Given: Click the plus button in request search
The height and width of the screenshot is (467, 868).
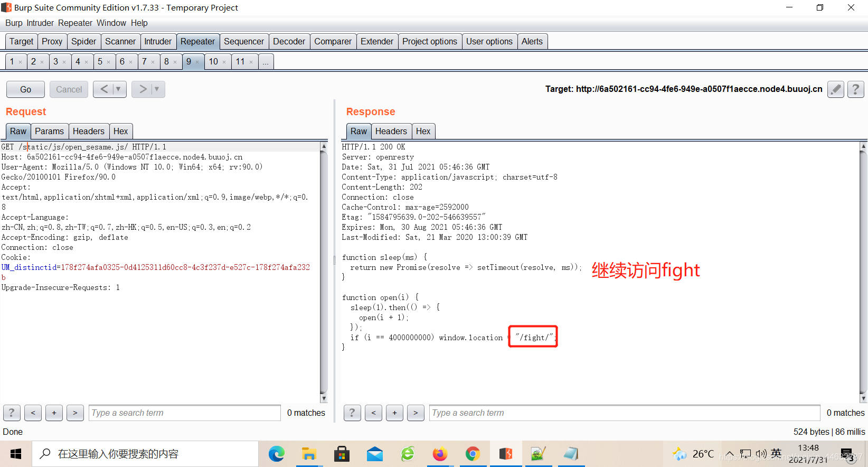Looking at the screenshot, I should pos(54,413).
